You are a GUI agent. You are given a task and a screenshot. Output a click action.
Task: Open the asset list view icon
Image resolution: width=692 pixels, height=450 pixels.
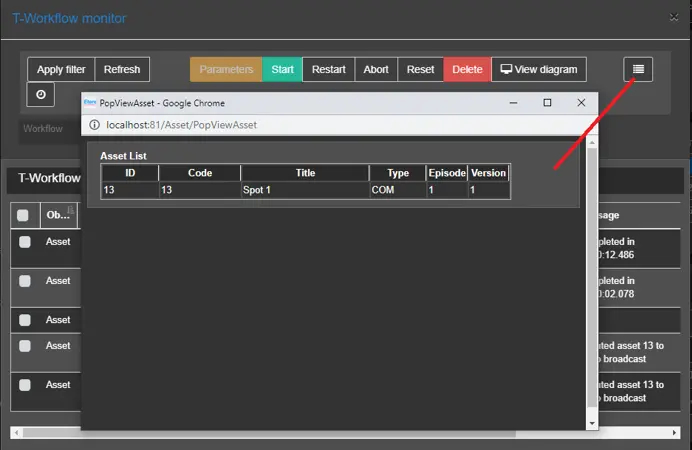638,69
